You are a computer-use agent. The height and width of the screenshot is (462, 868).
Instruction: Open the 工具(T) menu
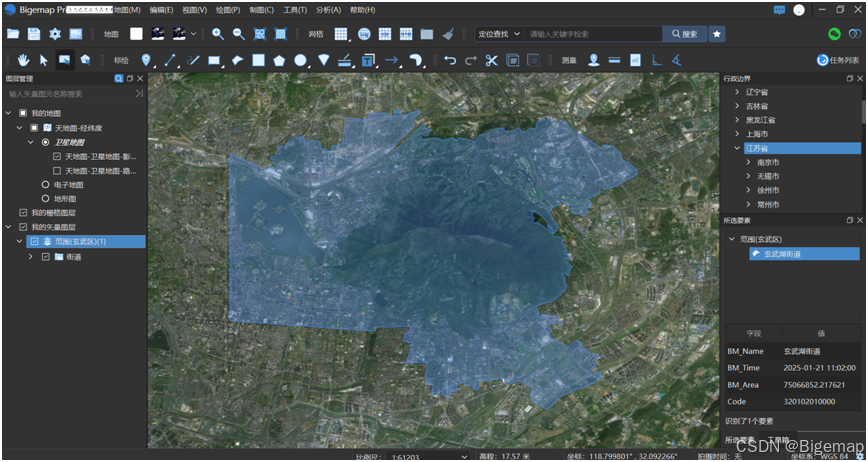[295, 10]
